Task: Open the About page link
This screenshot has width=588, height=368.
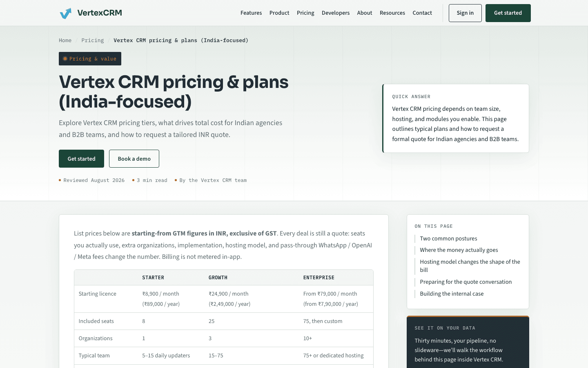Action: click(x=365, y=13)
